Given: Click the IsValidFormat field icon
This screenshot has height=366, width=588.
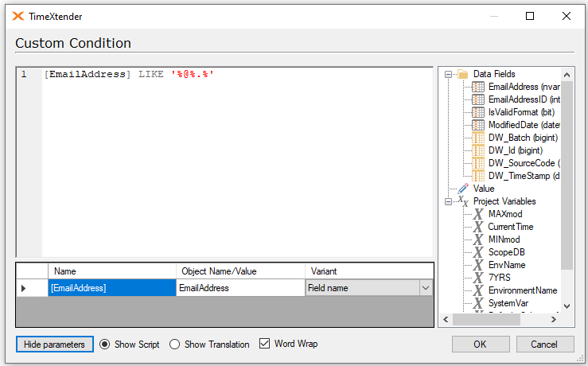Looking at the screenshot, I should 477,112.
